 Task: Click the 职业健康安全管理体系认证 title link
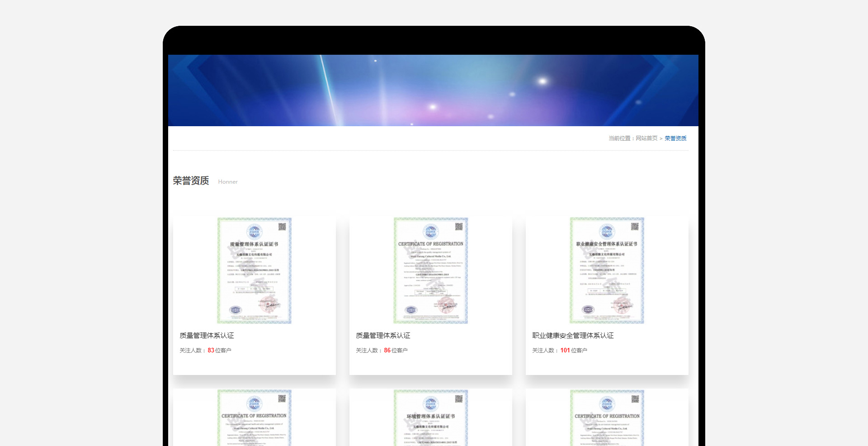point(573,336)
